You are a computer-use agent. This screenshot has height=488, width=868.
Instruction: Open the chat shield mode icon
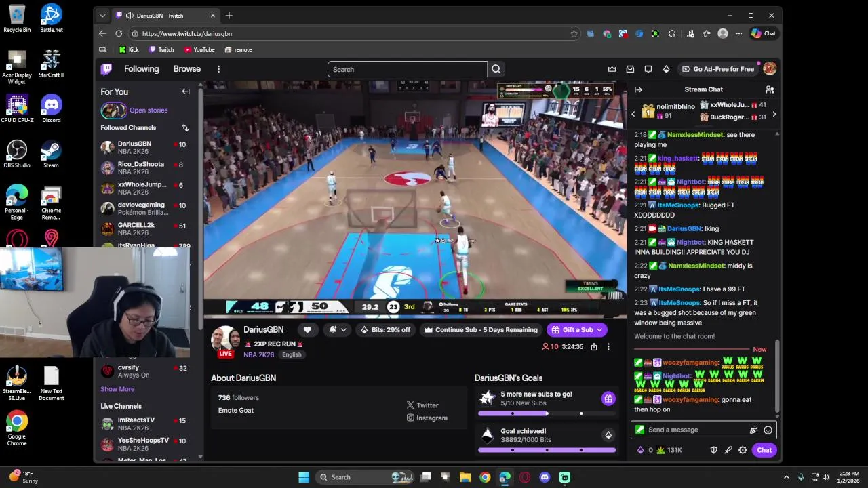point(713,450)
